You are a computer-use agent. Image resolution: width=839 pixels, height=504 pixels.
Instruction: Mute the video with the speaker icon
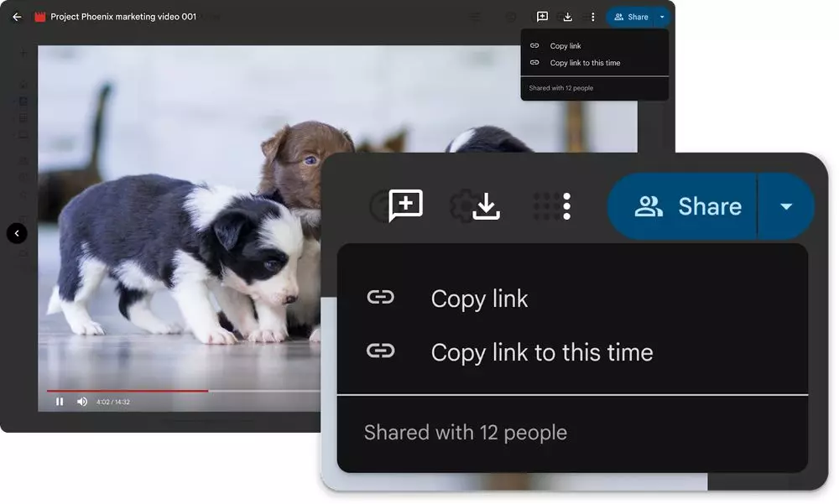point(82,402)
